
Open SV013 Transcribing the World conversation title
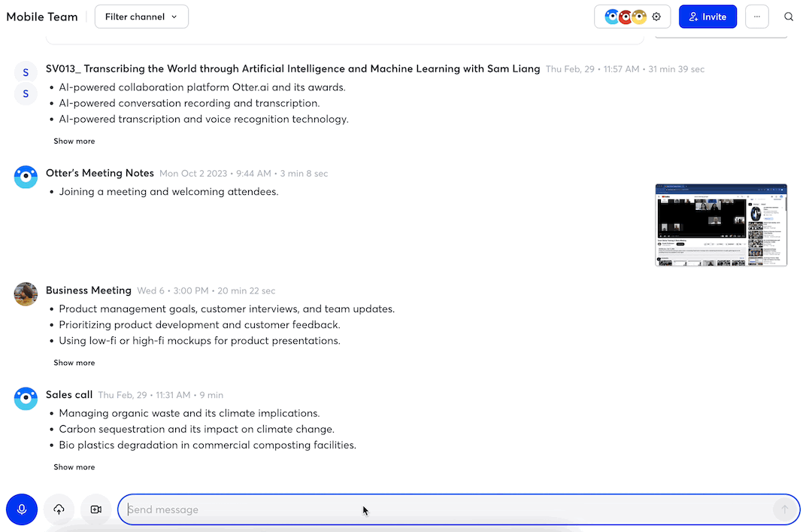click(x=292, y=68)
